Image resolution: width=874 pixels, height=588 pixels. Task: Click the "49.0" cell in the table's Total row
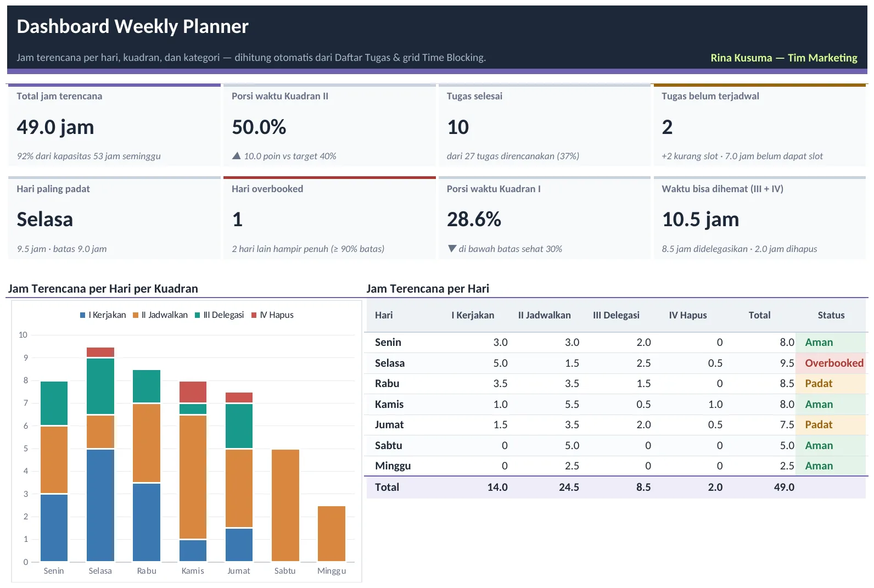click(784, 487)
